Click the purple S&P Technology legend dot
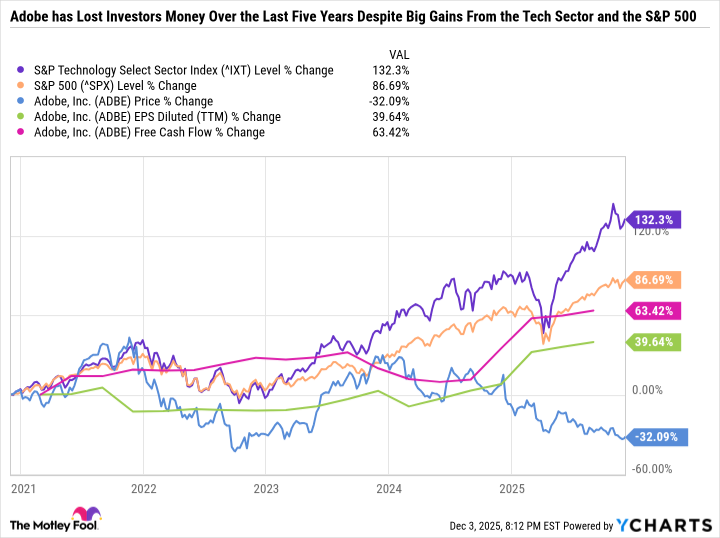720x538 pixels. click(x=22, y=70)
